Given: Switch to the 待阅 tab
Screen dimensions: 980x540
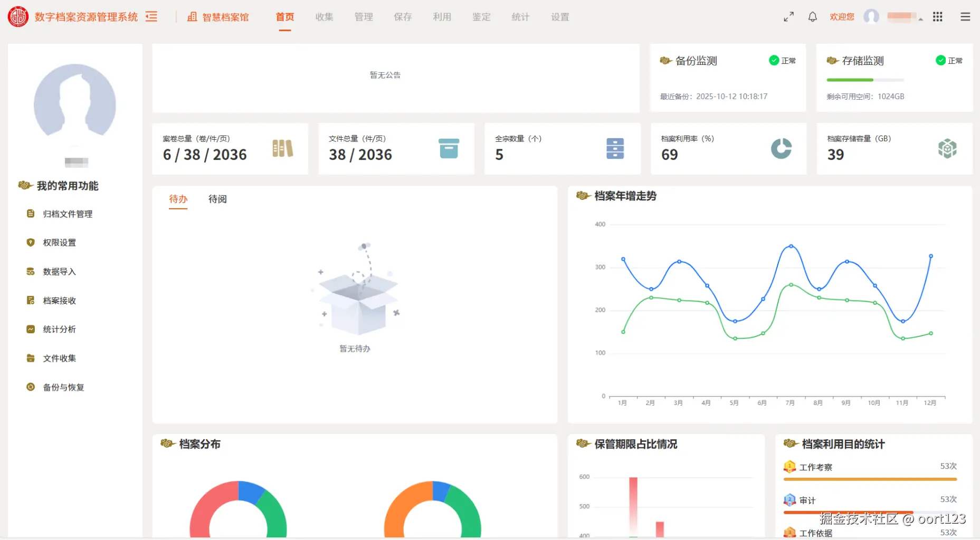Looking at the screenshot, I should click(217, 199).
